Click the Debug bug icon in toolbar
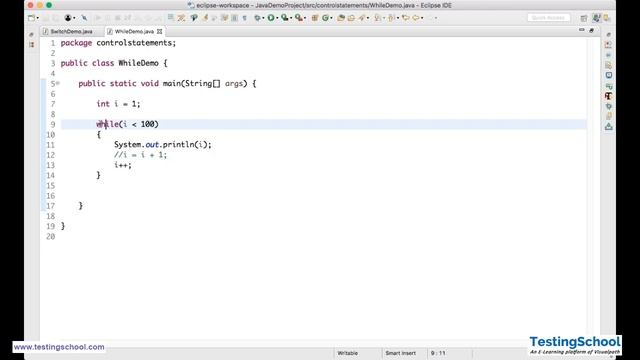Image resolution: width=640 pixels, height=360 pixels. pyautogui.click(x=257, y=18)
